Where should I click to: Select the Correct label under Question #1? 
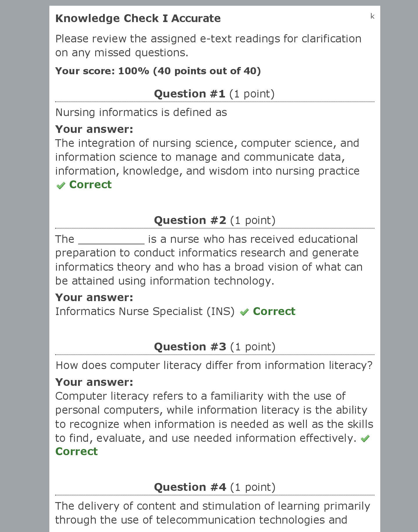90,184
